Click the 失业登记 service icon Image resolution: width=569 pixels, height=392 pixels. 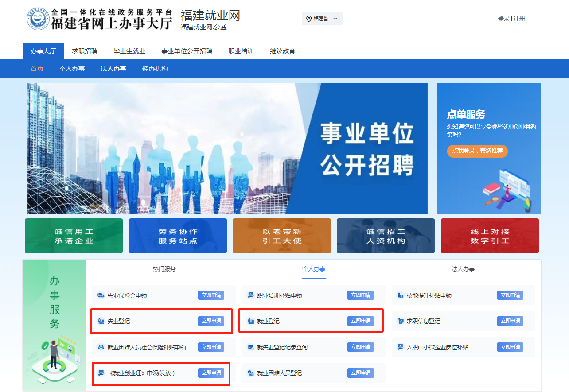click(x=101, y=321)
